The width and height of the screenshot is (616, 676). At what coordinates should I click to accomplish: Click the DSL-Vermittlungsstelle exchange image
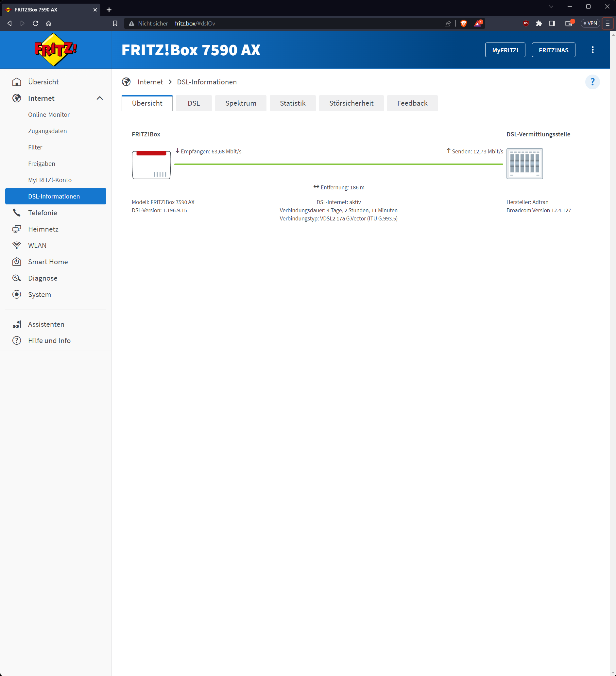pos(524,164)
